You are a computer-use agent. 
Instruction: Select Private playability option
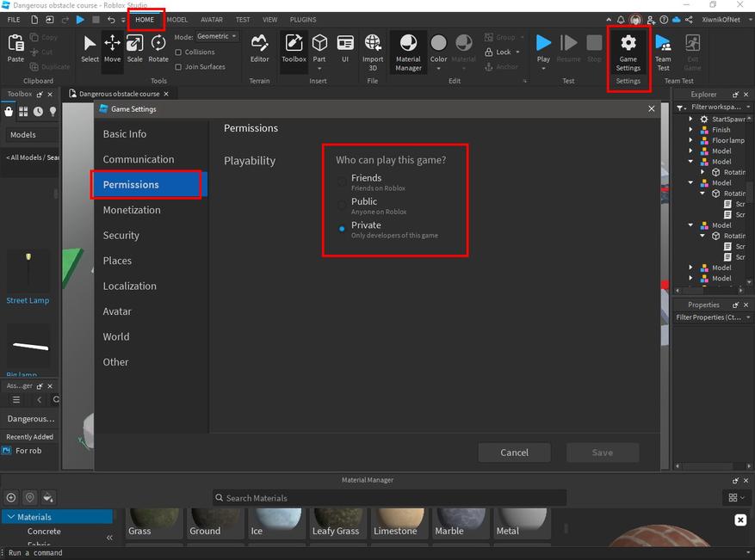point(342,229)
